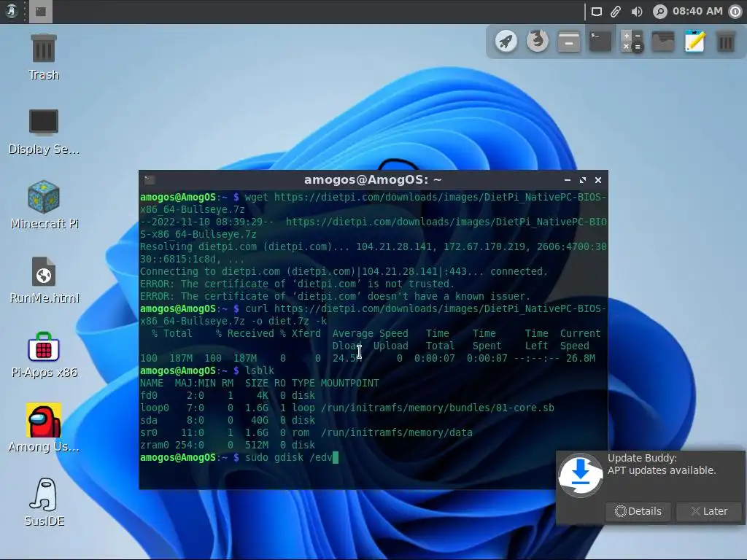Click 'Resolving dietpi.com' line in terminal
747x560 pixels.
point(373,253)
